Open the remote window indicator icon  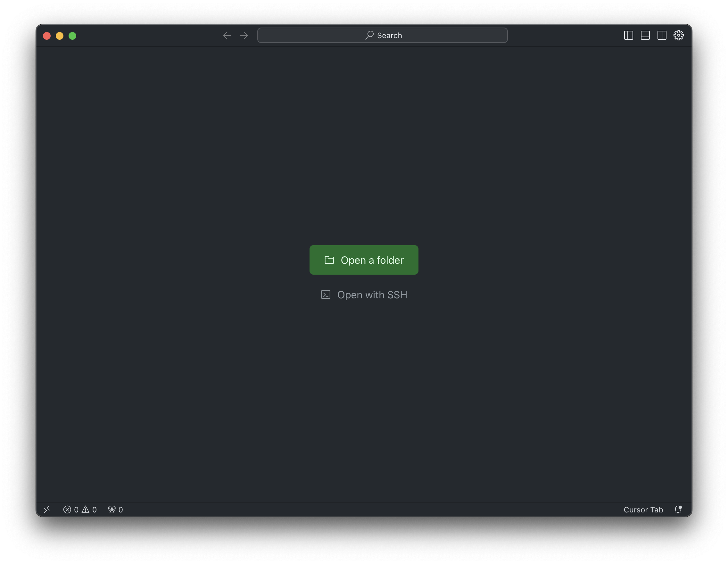(x=47, y=509)
